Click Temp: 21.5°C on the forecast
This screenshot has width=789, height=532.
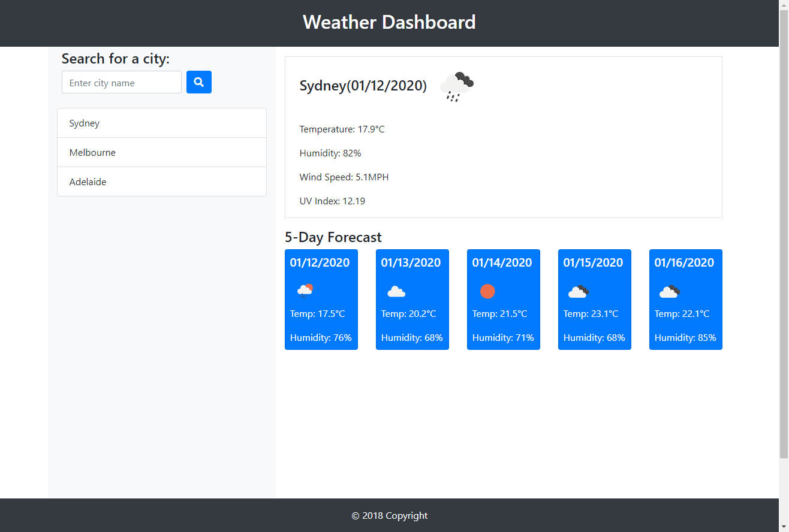click(499, 313)
